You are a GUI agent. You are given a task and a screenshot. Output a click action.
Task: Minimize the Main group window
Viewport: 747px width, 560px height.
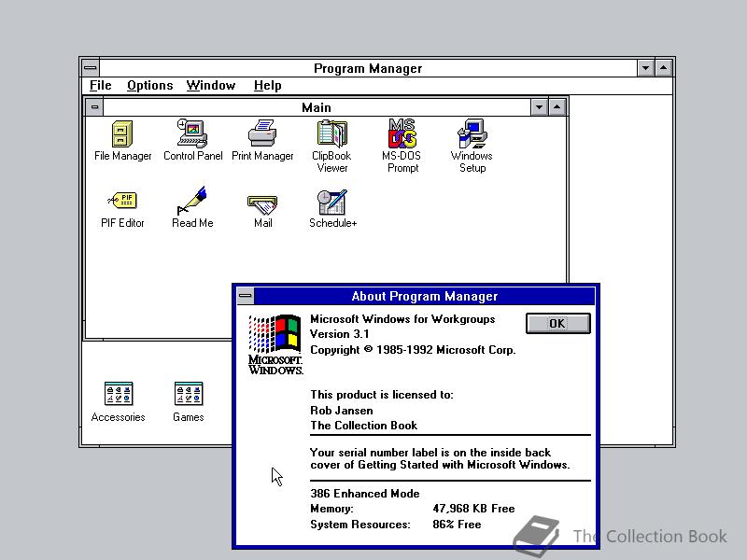540,107
